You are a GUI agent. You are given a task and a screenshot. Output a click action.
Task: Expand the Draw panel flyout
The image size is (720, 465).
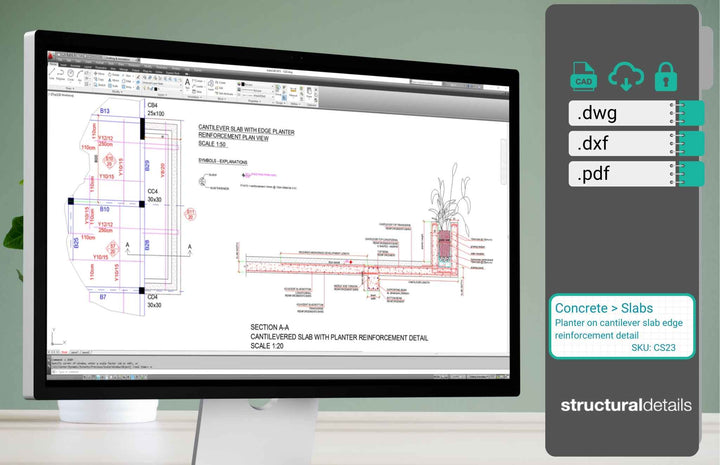pos(70,89)
